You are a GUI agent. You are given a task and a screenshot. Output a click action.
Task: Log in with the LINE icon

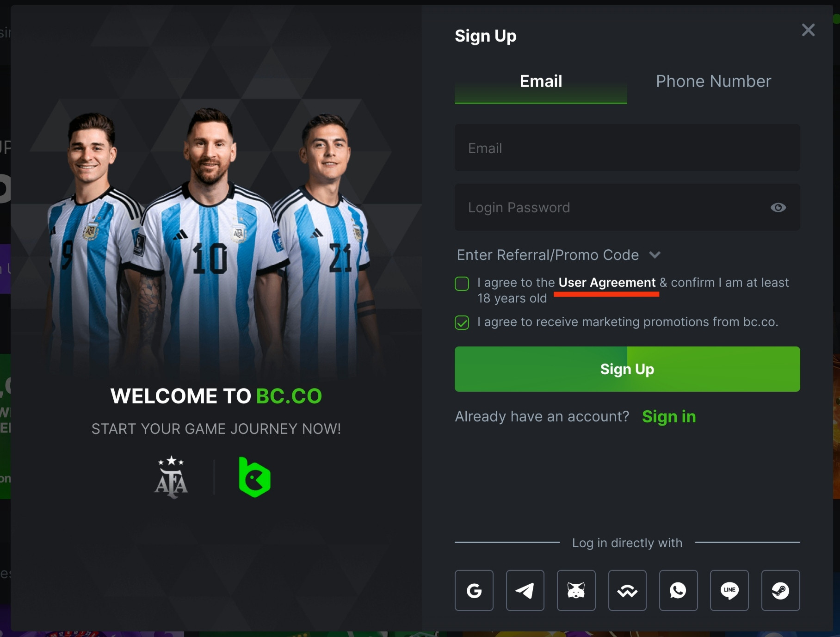pyautogui.click(x=729, y=590)
